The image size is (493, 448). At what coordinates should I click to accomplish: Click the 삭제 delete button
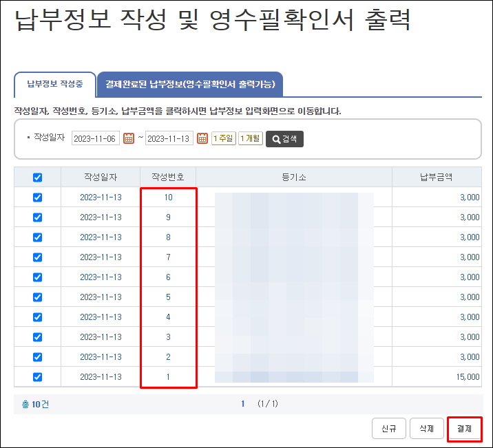tap(427, 429)
